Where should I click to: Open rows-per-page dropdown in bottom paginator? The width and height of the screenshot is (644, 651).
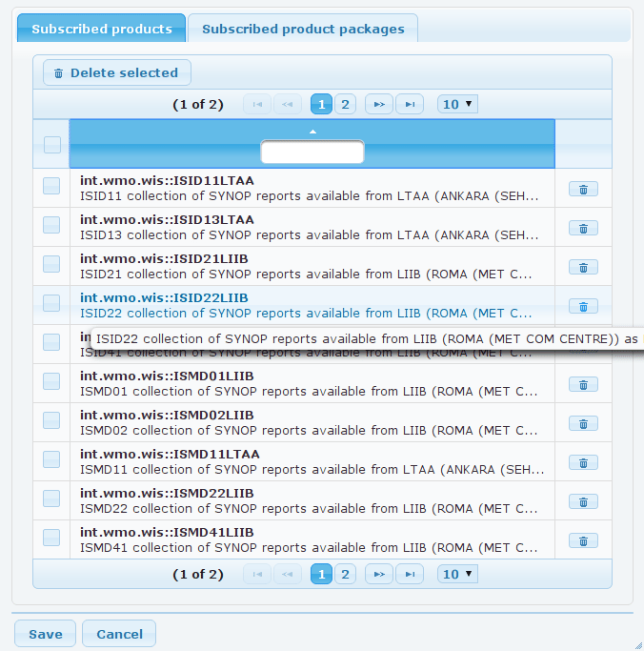click(x=457, y=574)
